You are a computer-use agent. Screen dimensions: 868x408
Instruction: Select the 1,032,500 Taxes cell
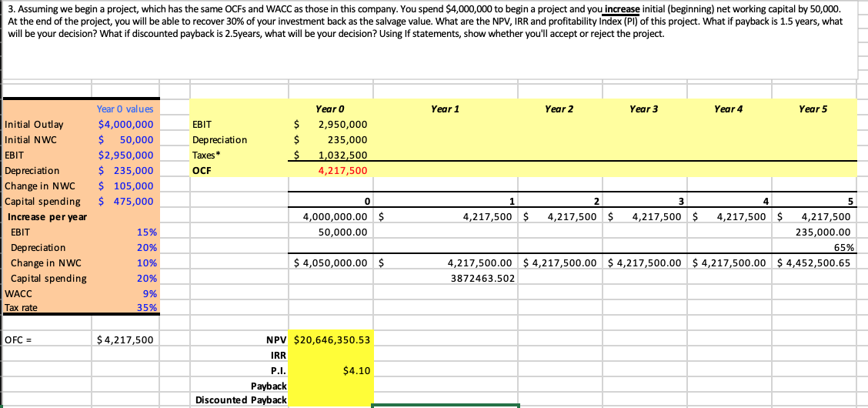coord(331,156)
